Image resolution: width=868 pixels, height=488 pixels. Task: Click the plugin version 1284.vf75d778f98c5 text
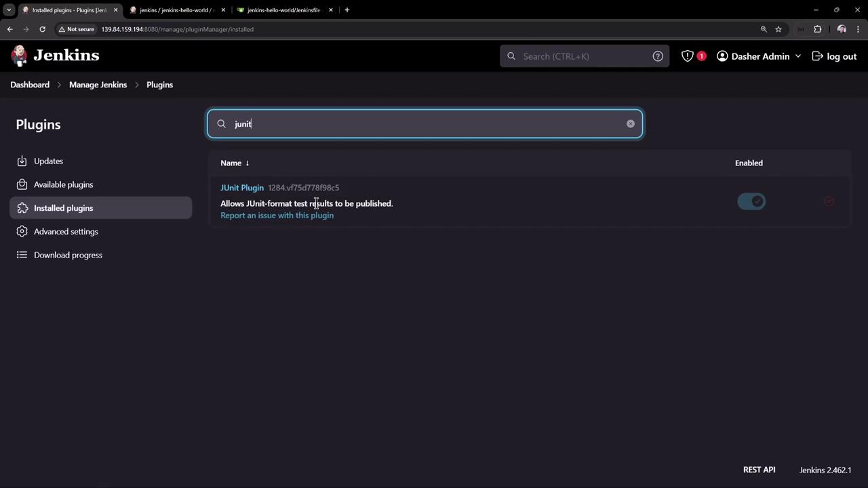[x=303, y=188]
